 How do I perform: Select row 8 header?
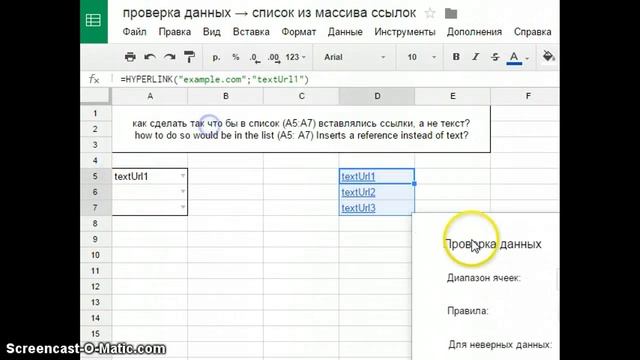(95, 223)
